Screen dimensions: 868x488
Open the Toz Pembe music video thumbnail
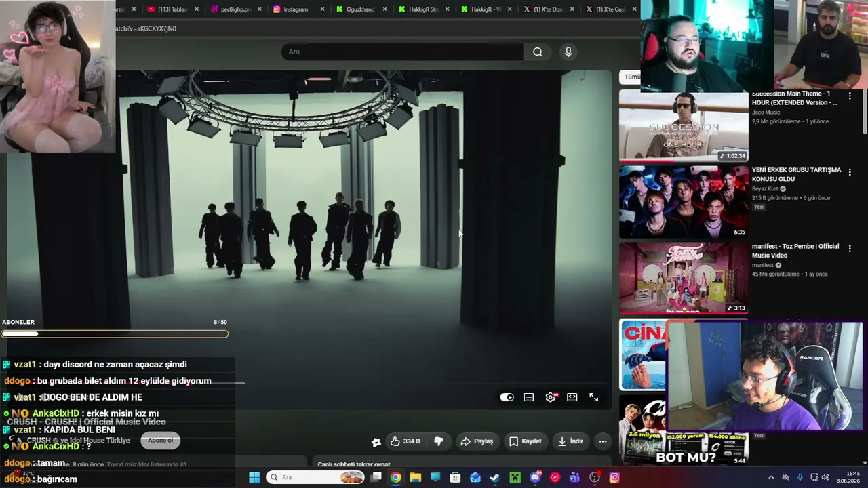coord(684,279)
